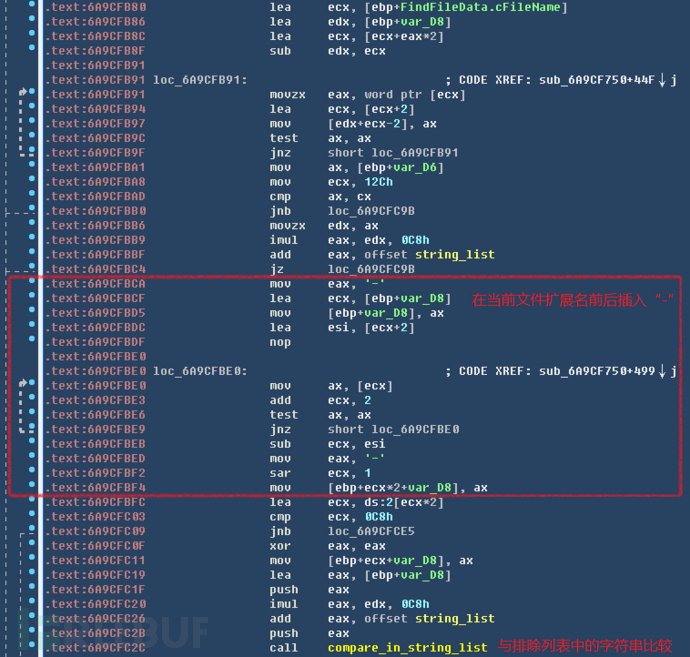
Task: Select operand [ecx+eax*2]
Action: point(404,37)
